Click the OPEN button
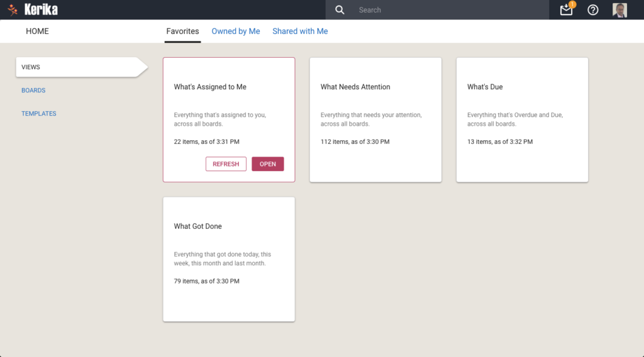The width and height of the screenshot is (644, 357). [x=268, y=163]
